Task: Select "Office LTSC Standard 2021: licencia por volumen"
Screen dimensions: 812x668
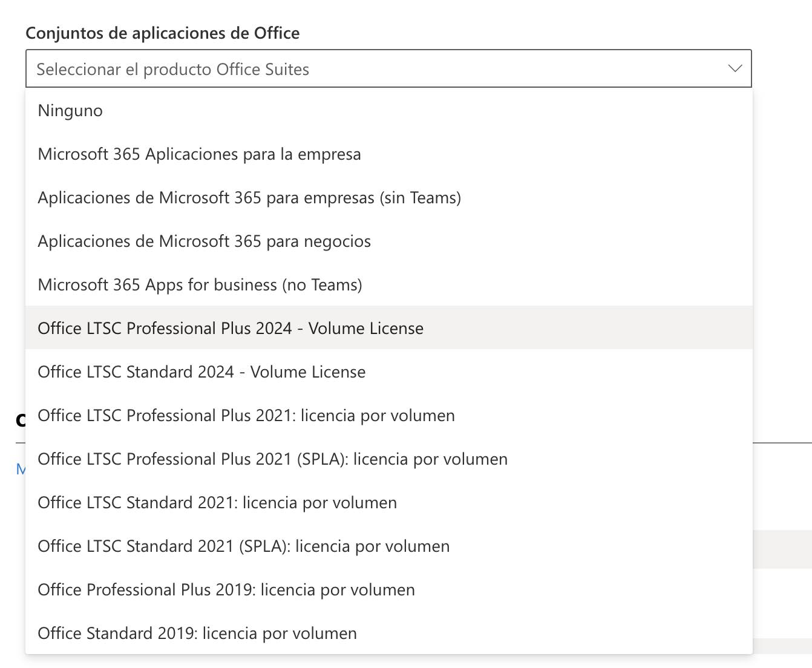Action: coord(217,502)
